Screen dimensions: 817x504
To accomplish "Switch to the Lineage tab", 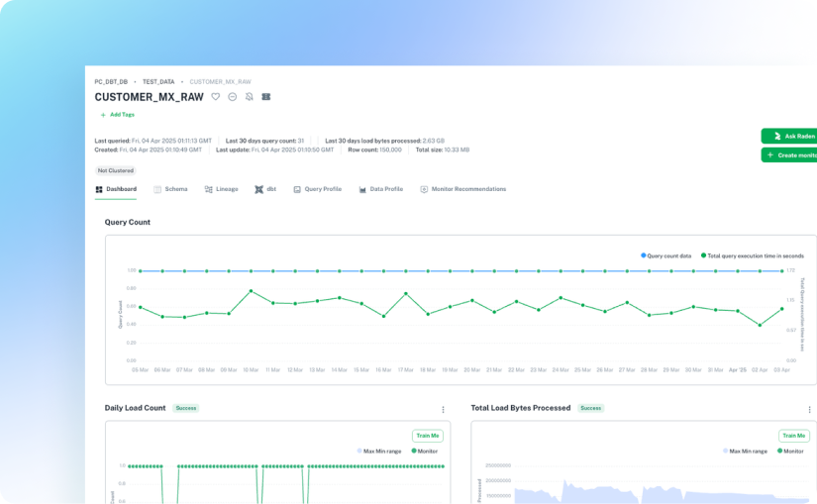I will (x=222, y=189).
